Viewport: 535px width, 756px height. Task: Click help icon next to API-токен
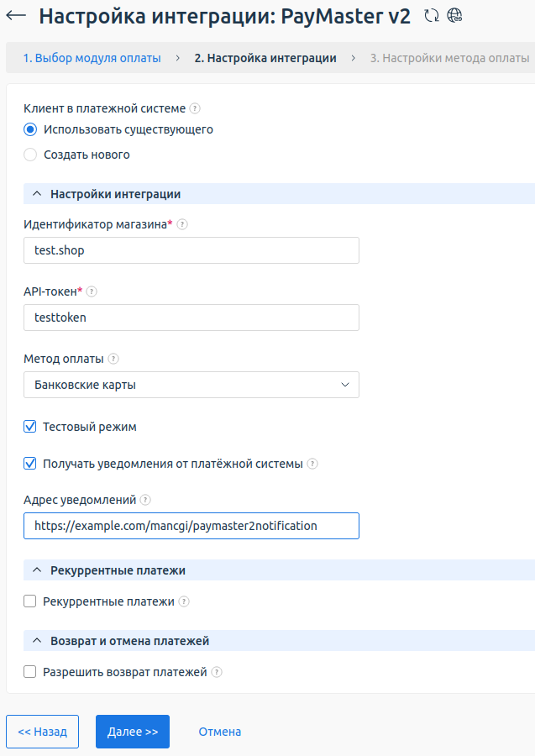pyautogui.click(x=92, y=291)
